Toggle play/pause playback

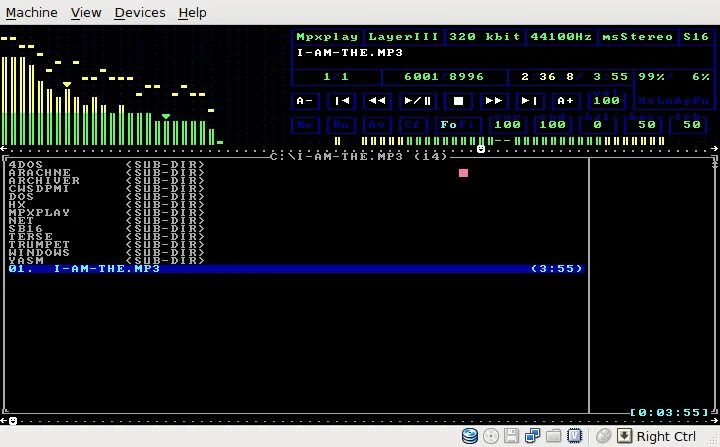coord(417,101)
